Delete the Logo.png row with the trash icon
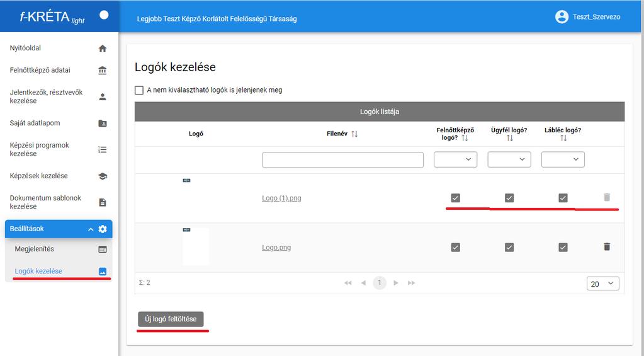644x356 pixels. click(x=607, y=246)
